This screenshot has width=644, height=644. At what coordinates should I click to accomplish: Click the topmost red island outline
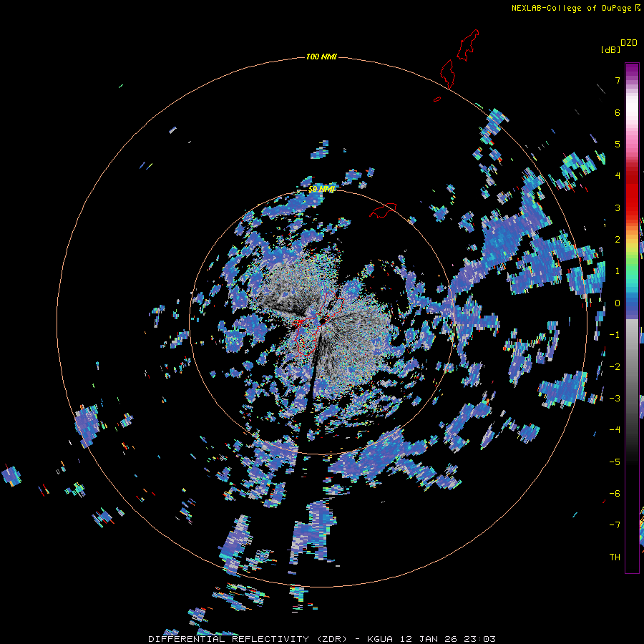468,45
